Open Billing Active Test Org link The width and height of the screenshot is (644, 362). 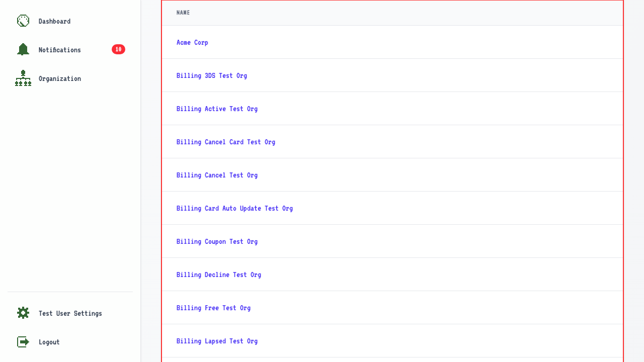pyautogui.click(x=217, y=109)
